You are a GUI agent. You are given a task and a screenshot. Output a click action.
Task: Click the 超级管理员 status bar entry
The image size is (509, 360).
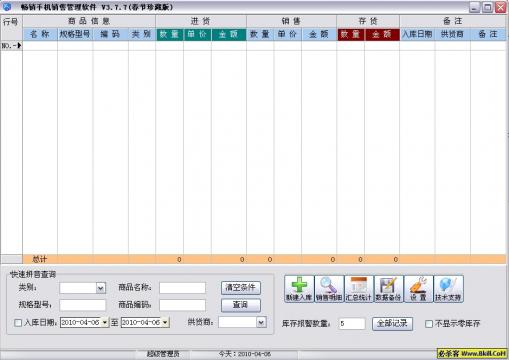[163, 354]
